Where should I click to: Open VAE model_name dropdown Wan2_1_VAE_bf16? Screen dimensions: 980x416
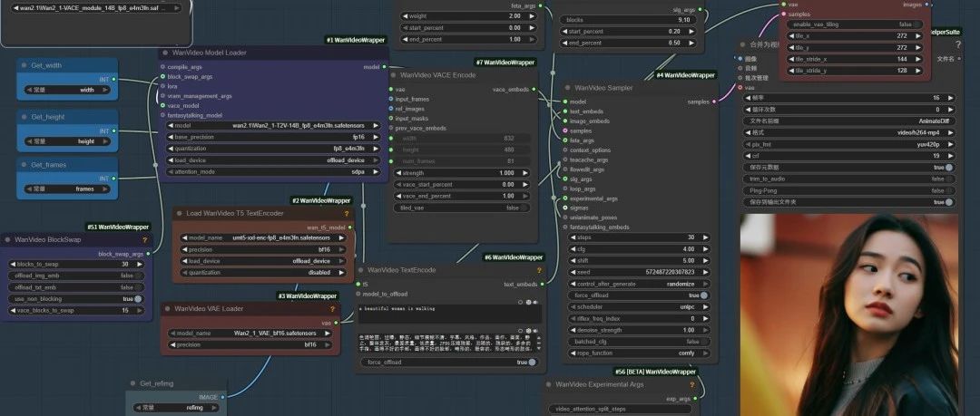click(x=250, y=334)
